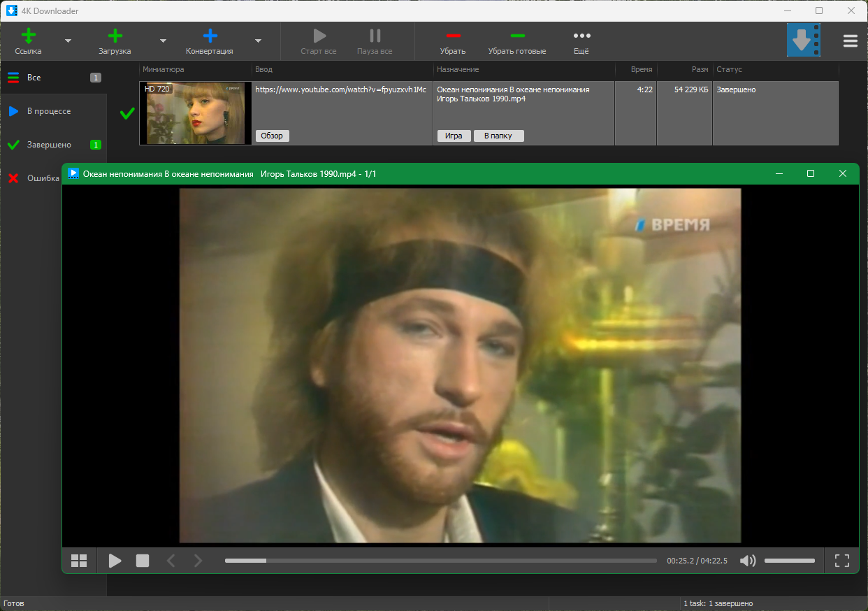Click the big download arrow logo icon
This screenshot has width=868, height=611.
pos(803,40)
